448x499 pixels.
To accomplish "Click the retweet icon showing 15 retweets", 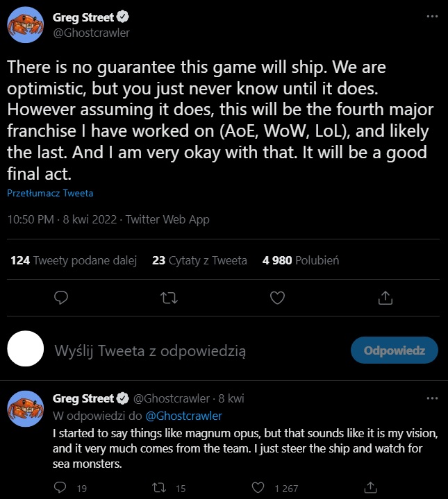I will click(160, 488).
